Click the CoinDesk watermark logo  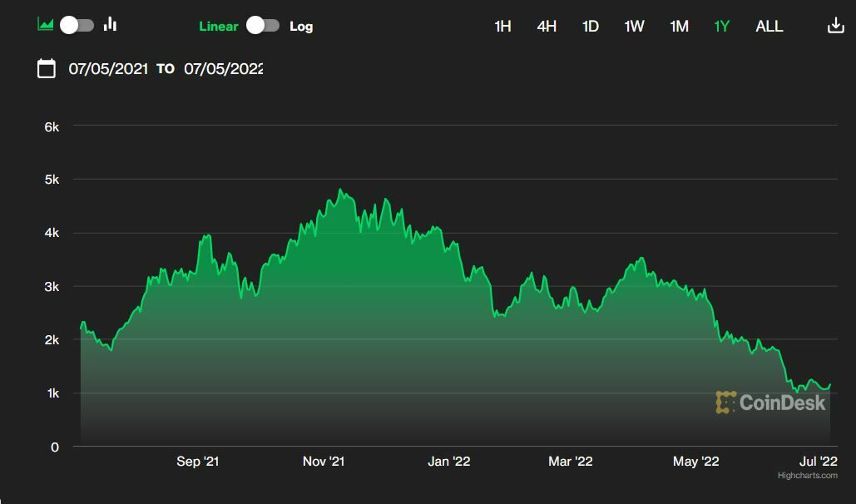pos(770,403)
